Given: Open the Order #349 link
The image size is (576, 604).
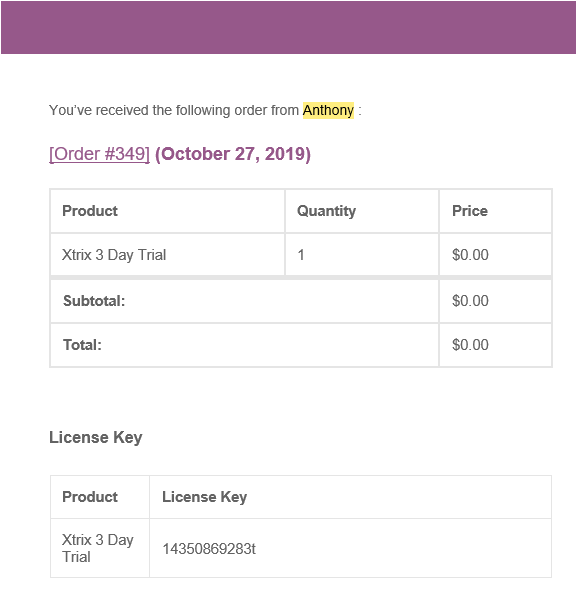Looking at the screenshot, I should (x=99, y=154).
